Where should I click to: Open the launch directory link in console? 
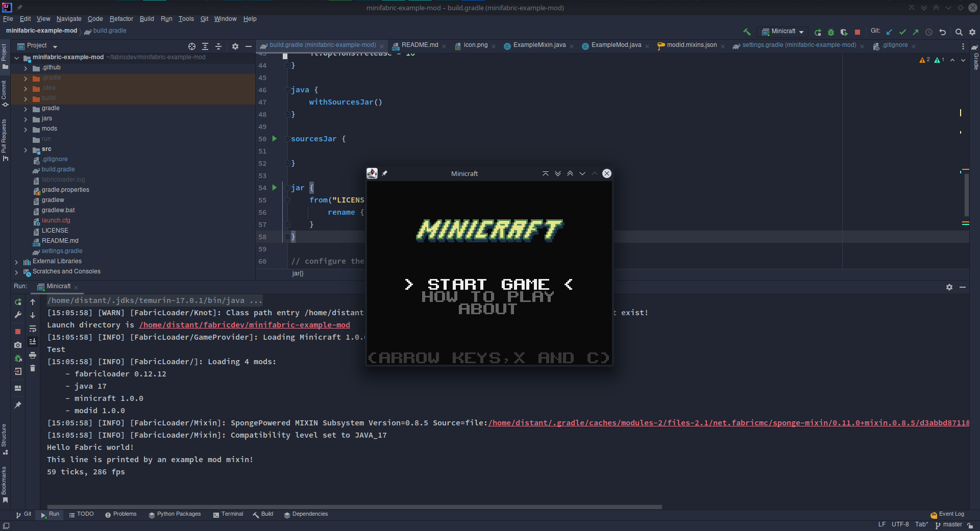(x=245, y=325)
